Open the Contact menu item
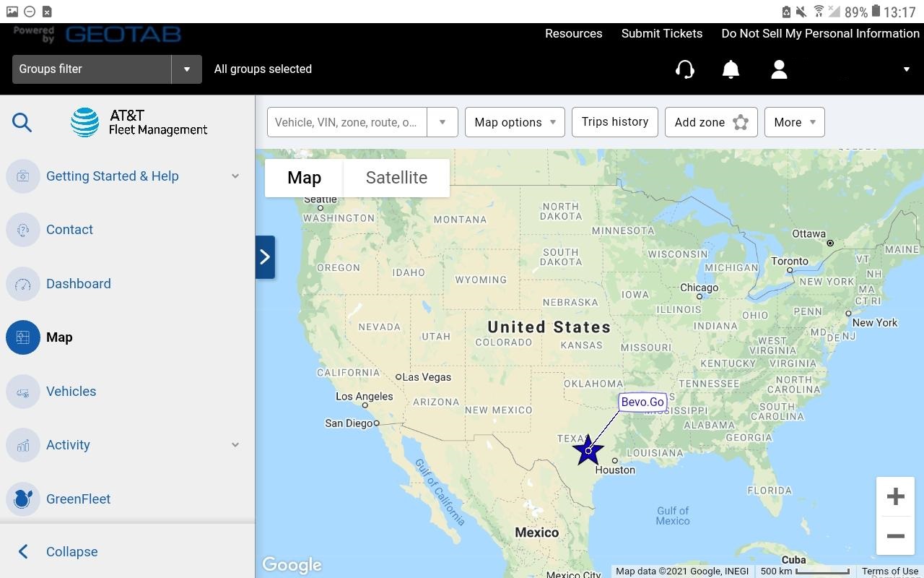924x578 pixels. click(69, 230)
